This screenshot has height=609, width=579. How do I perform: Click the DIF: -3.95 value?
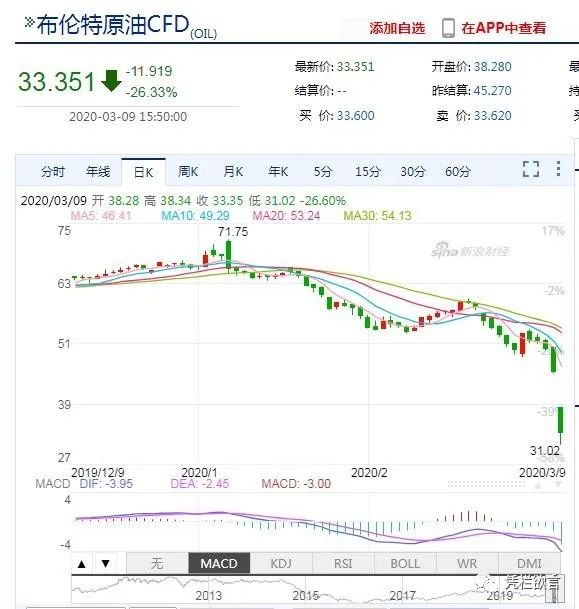pyautogui.click(x=106, y=484)
